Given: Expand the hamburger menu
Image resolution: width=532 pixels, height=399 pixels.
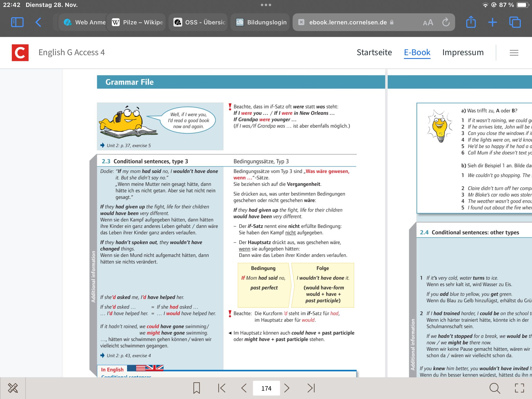Looking at the screenshot, I should [514, 53].
